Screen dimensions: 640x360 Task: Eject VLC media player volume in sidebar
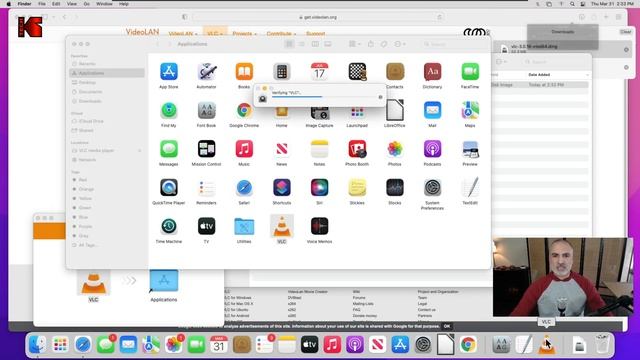click(140, 151)
